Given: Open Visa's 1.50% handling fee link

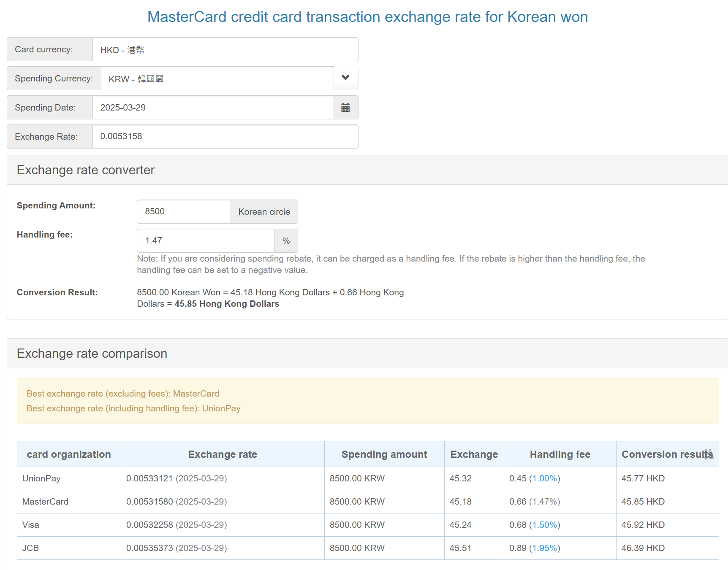Looking at the screenshot, I should point(544,525).
